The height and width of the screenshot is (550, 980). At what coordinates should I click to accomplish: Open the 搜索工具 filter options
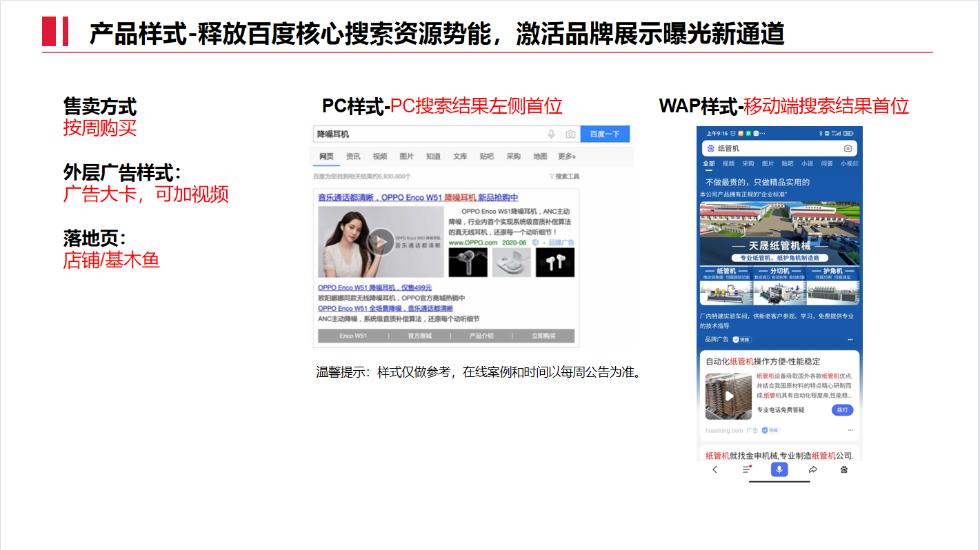[563, 177]
